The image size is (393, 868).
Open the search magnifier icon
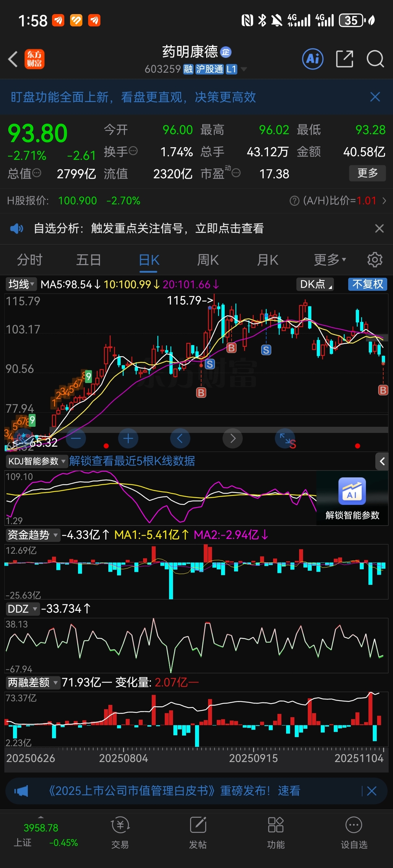click(x=375, y=59)
